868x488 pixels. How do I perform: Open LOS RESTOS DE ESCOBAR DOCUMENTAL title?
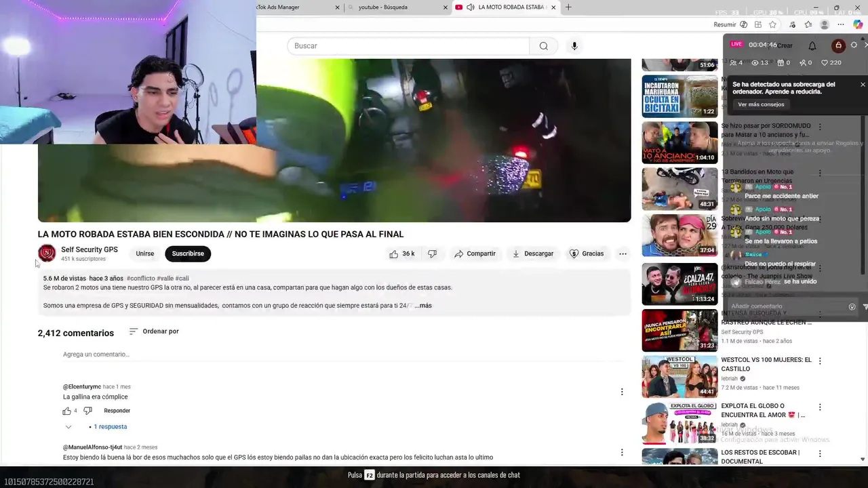pos(760,457)
